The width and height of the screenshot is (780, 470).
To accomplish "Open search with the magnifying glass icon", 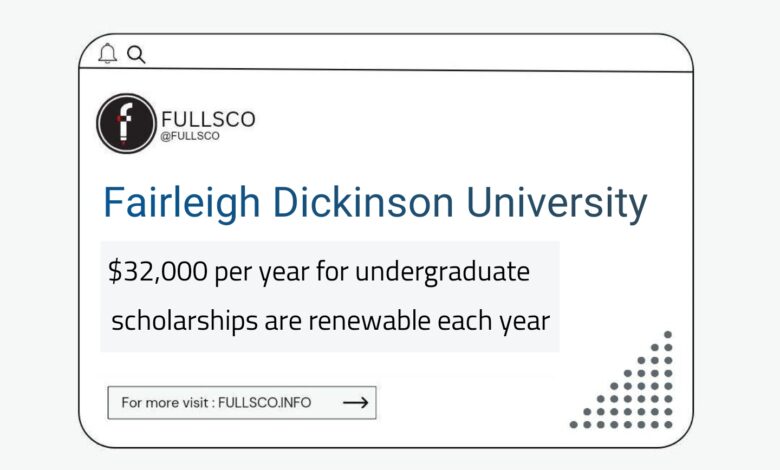I will click(x=136, y=54).
